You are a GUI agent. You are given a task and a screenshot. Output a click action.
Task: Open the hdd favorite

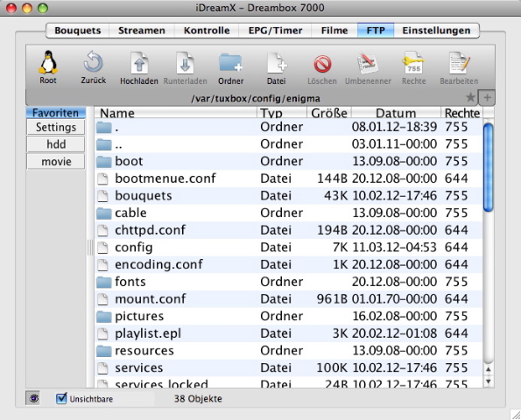[56, 144]
